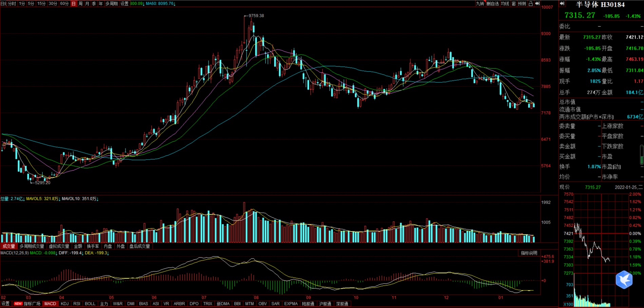
Task: Select KDJ indicator tab
Action: (x=64, y=304)
